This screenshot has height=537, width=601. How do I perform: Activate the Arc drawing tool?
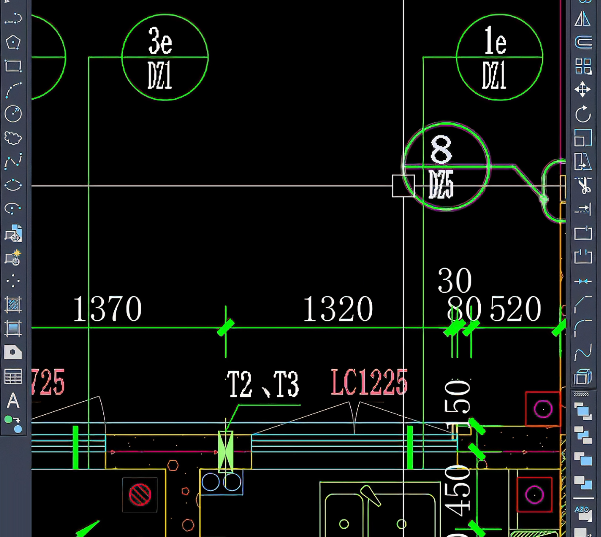point(13,90)
